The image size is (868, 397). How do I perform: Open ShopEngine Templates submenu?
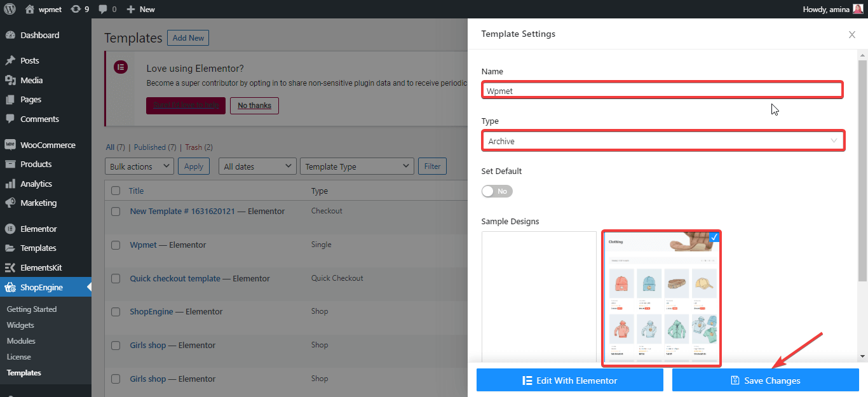pos(24,372)
